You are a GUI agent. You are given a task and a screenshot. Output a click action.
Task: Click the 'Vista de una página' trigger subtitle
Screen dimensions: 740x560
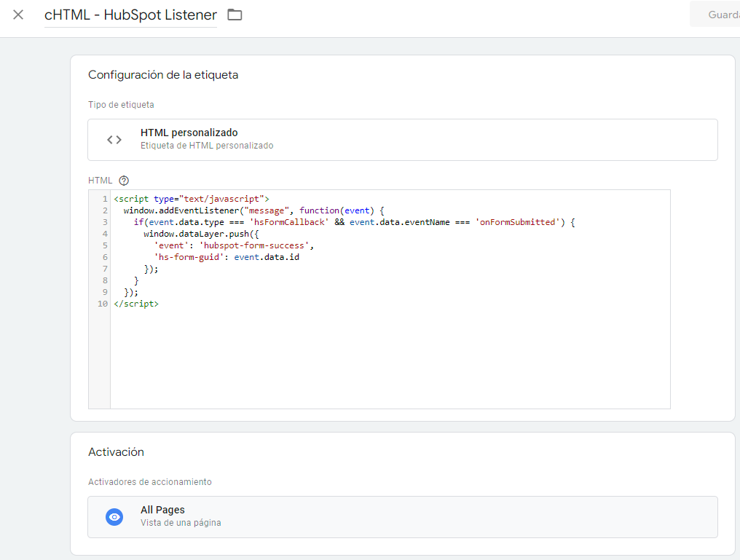click(x=181, y=523)
